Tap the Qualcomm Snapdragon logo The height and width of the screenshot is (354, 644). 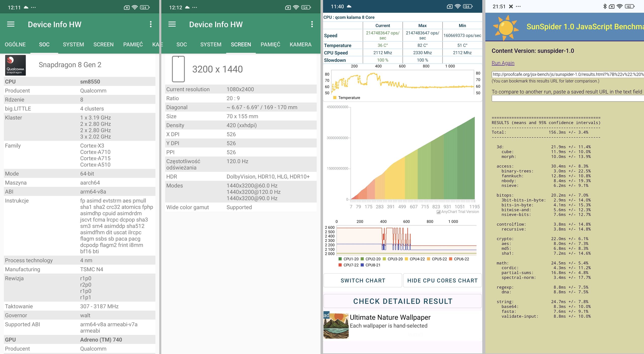point(15,65)
